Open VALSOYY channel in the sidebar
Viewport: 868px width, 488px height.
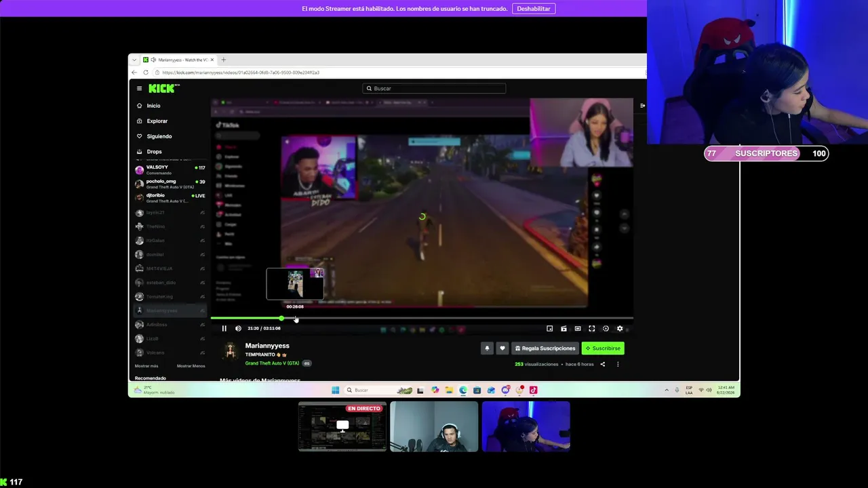pos(170,169)
